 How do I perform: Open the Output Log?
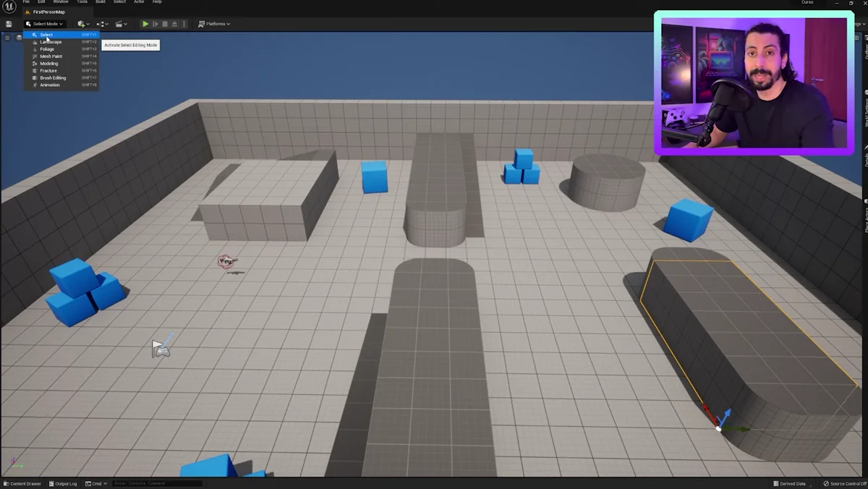pos(64,483)
